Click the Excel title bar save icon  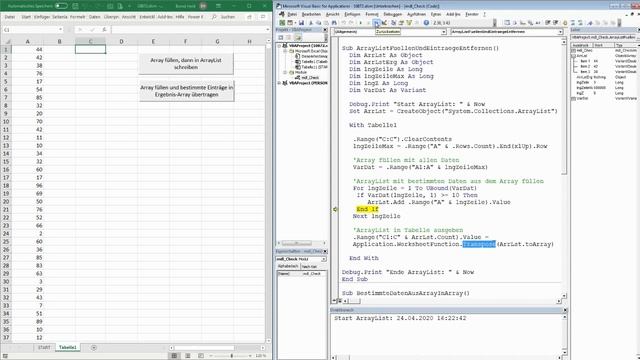click(76, 6)
